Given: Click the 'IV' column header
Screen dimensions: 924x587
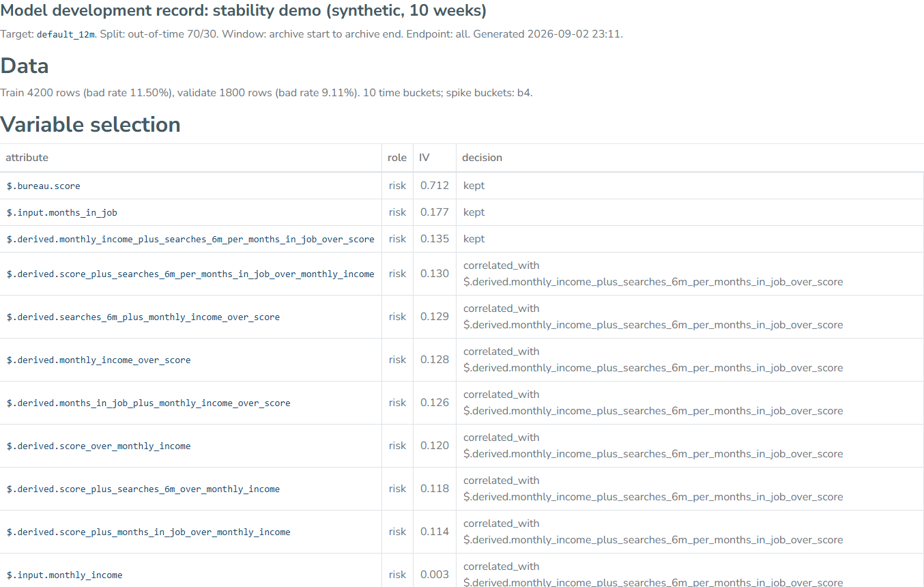Looking at the screenshot, I should click(x=424, y=158).
